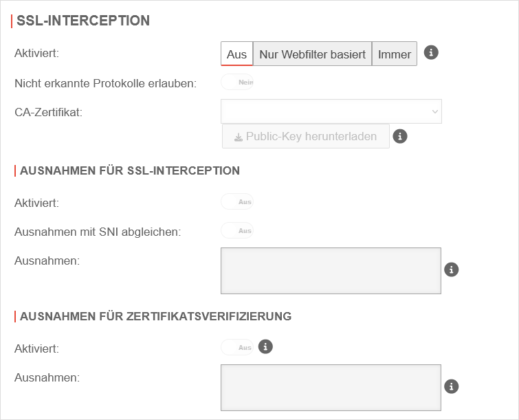Image resolution: width=519 pixels, height=420 pixels.
Task: Toggle Nicht erkannte Protokolle erlauben switch
Action: (237, 82)
